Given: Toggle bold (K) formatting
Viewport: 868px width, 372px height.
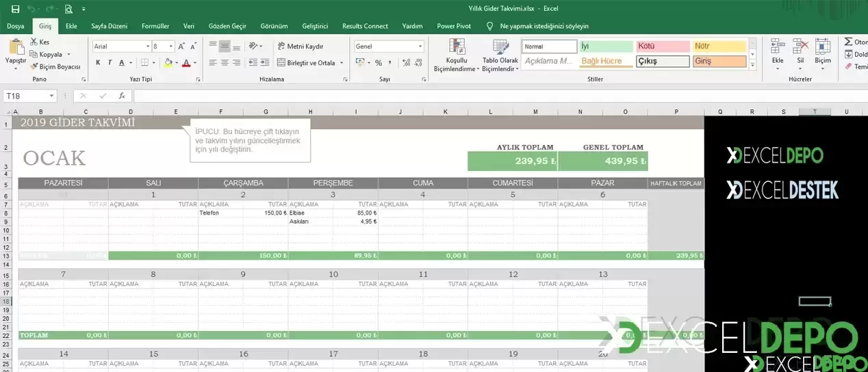Looking at the screenshot, I should point(98,63).
